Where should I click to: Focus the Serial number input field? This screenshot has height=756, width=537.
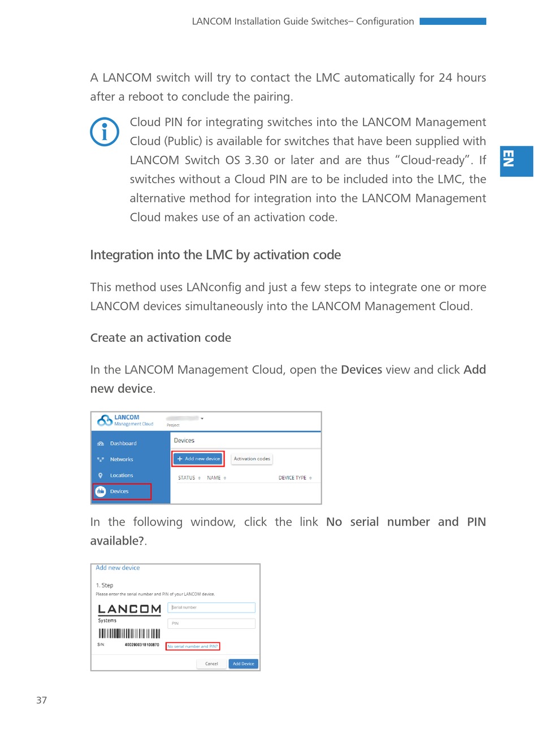pos(211,607)
